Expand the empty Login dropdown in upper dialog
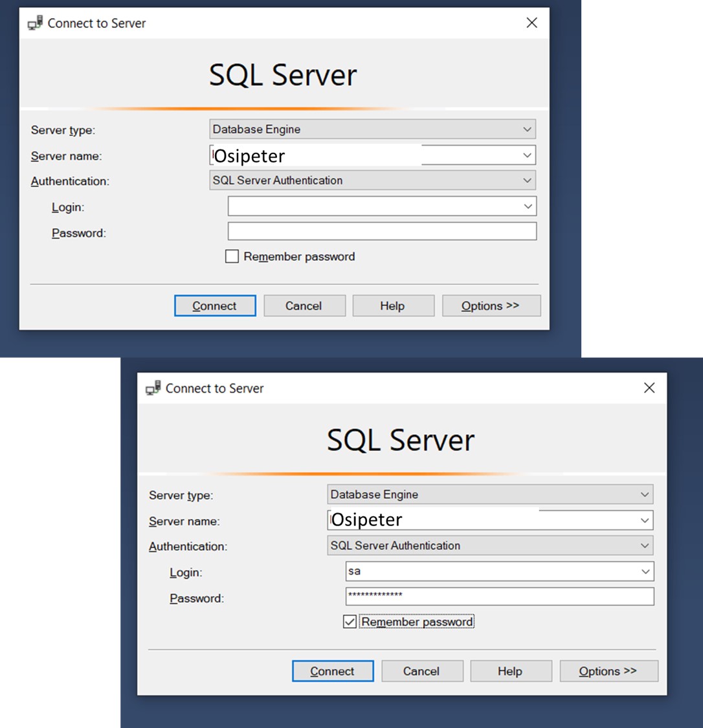Image resolution: width=703 pixels, height=728 pixels. 528,206
